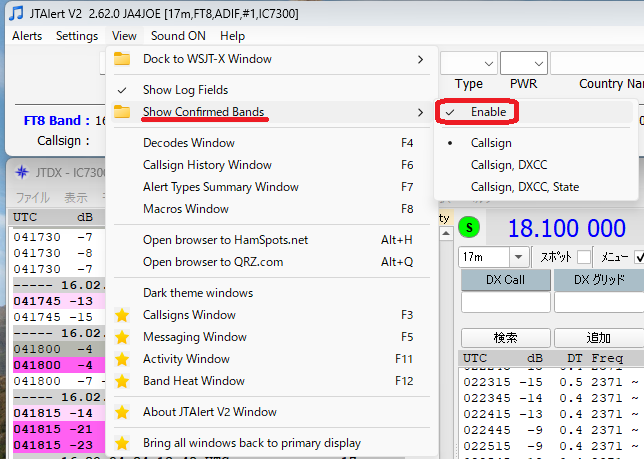Select decode row 041815 -21
The image size is (644, 459).
(x=59, y=429)
